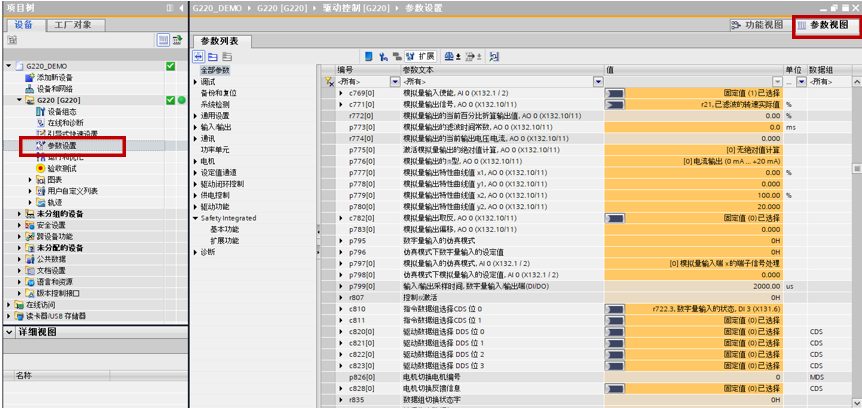Collapse the Safety Integrated category

click(196, 218)
